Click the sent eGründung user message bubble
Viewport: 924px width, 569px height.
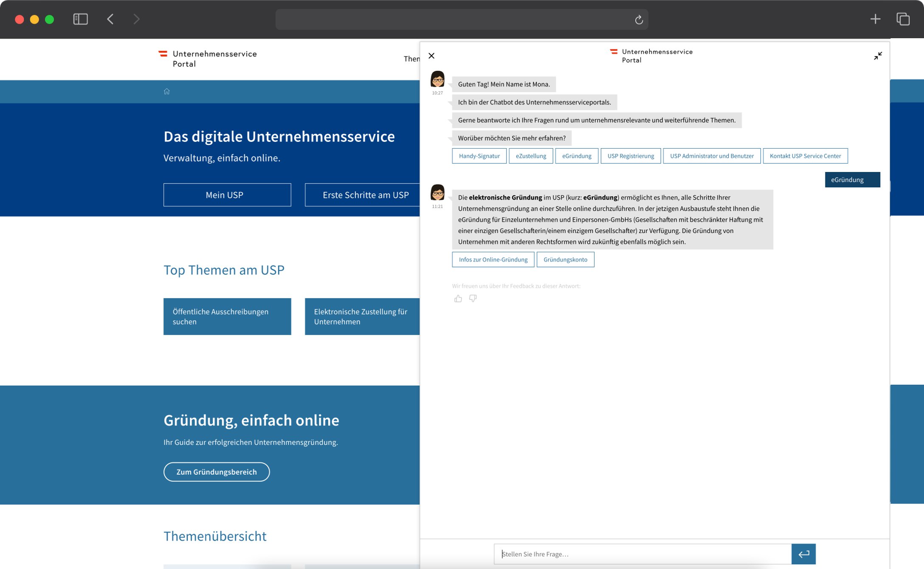click(x=852, y=180)
